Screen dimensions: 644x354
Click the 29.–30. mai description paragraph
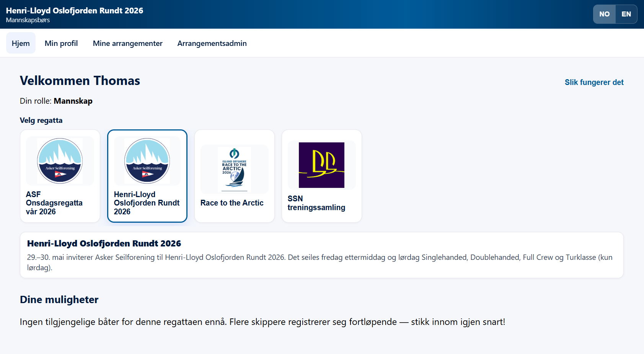coord(320,262)
